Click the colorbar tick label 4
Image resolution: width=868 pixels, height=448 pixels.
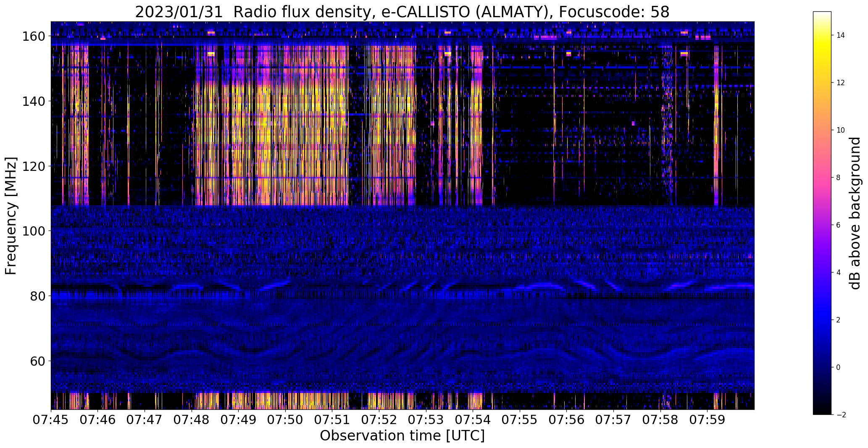click(839, 272)
